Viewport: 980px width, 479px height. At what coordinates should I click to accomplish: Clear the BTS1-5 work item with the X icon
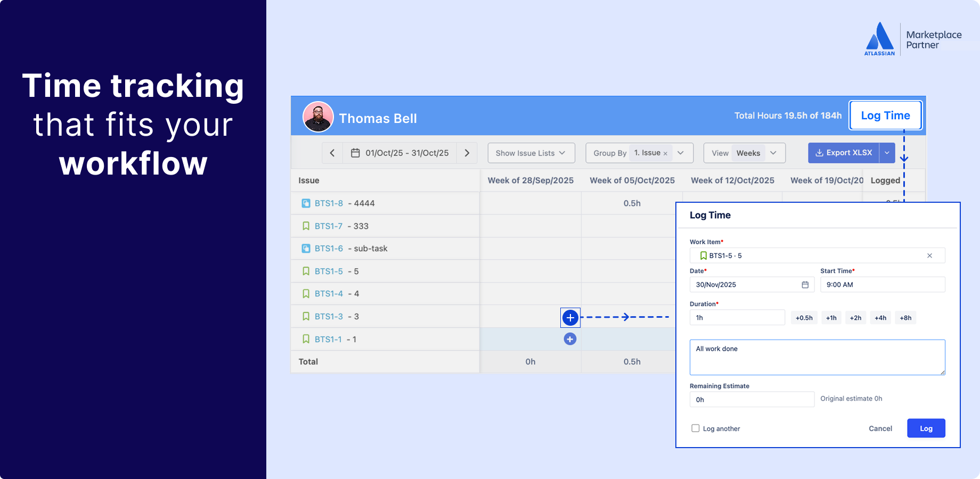(930, 255)
